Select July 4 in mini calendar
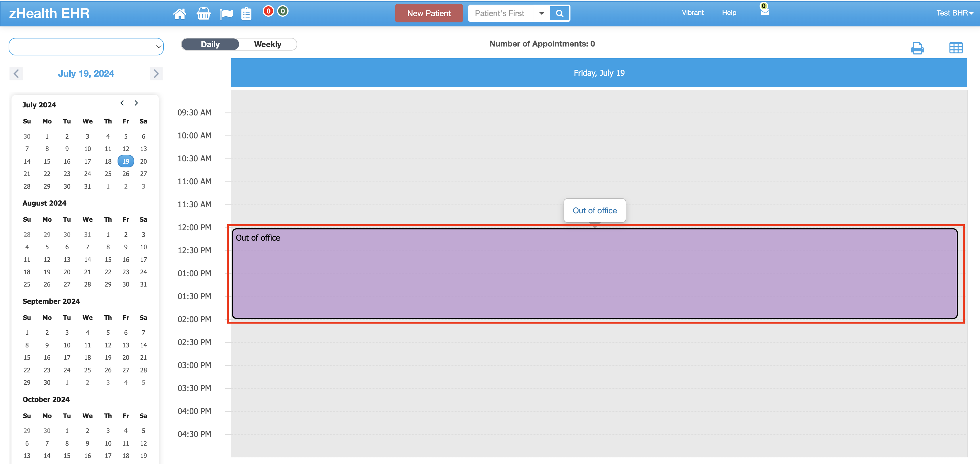 [108, 136]
